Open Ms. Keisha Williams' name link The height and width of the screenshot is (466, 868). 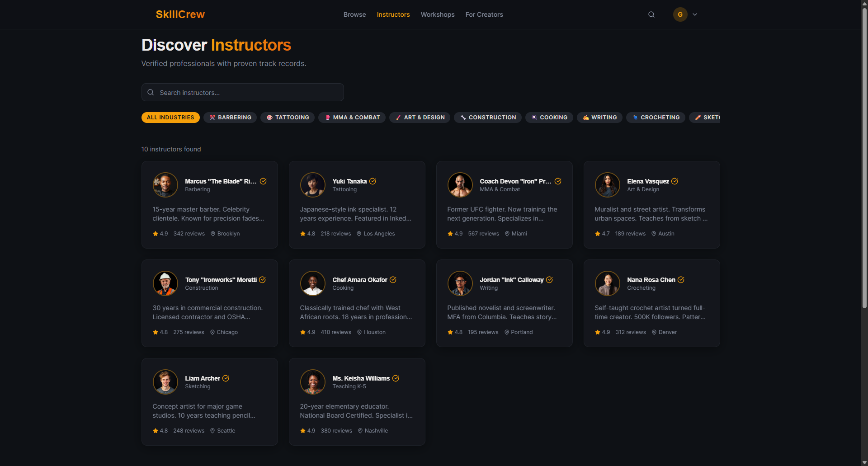point(361,378)
